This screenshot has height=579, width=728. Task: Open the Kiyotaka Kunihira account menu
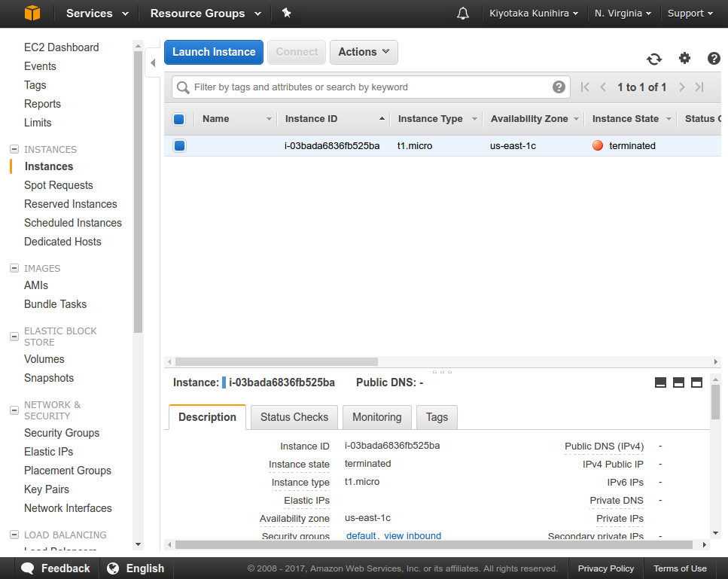point(534,14)
